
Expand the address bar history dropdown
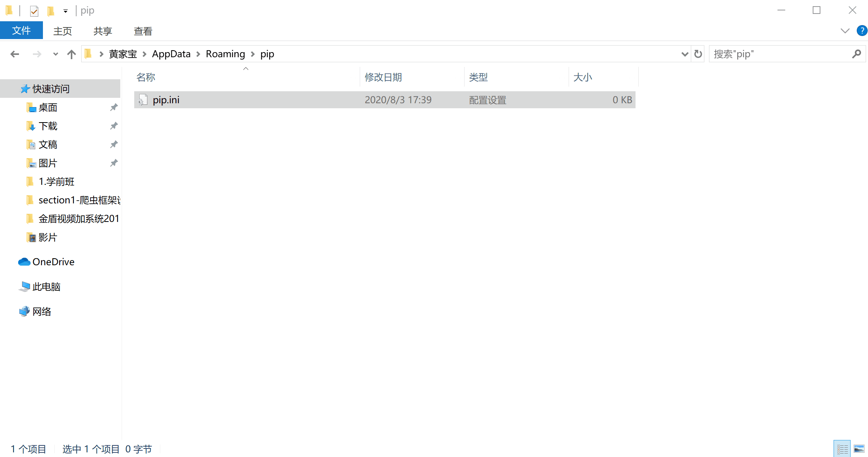pyautogui.click(x=685, y=54)
